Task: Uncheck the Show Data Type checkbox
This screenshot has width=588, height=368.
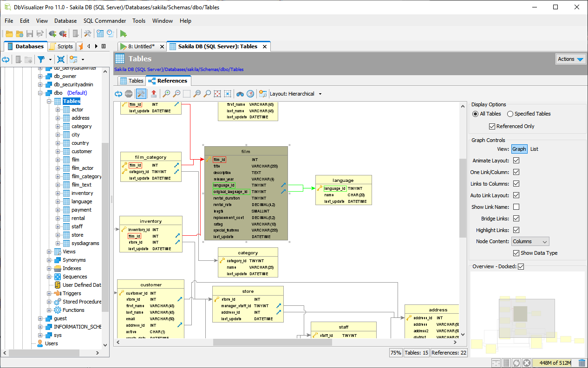Action: [516, 253]
